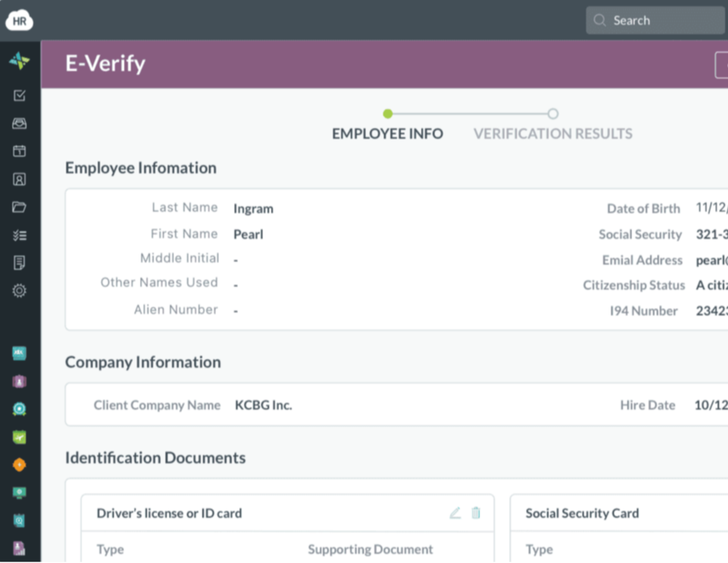
Task: Open the calendar from the left sidebar
Action: [20, 151]
